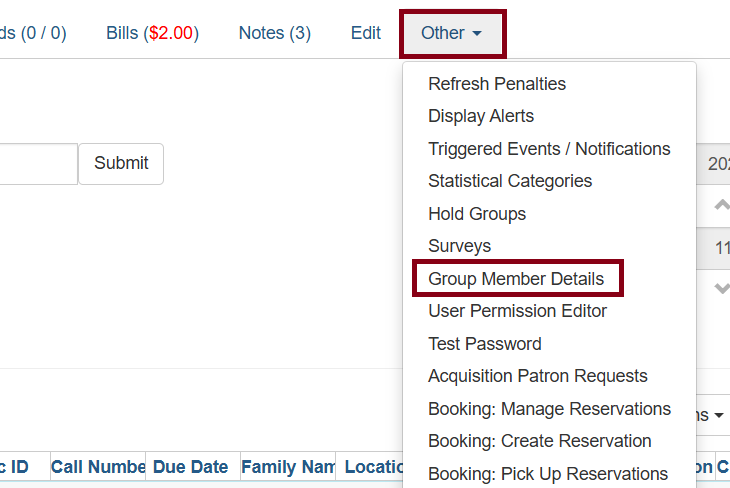
Task: Open Triggered Events / Notifications
Action: point(549,149)
